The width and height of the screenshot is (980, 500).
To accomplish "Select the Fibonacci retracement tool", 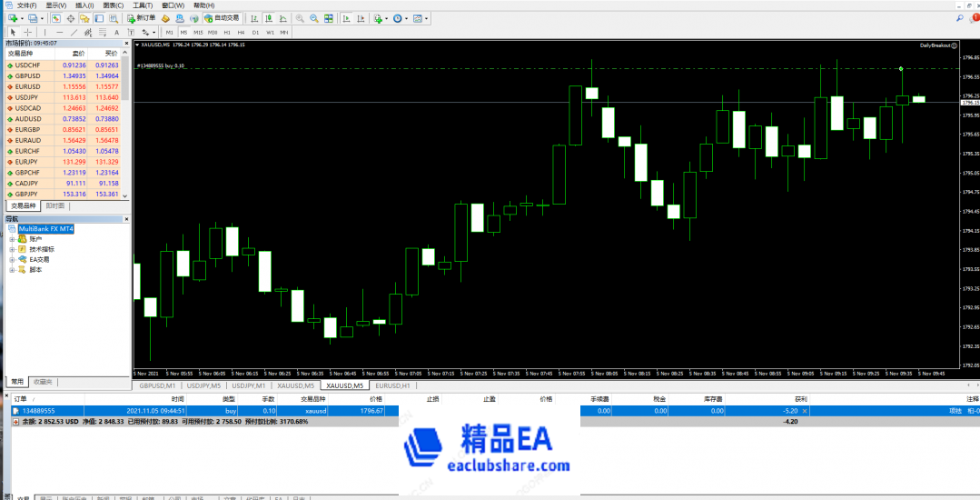I will [103, 32].
